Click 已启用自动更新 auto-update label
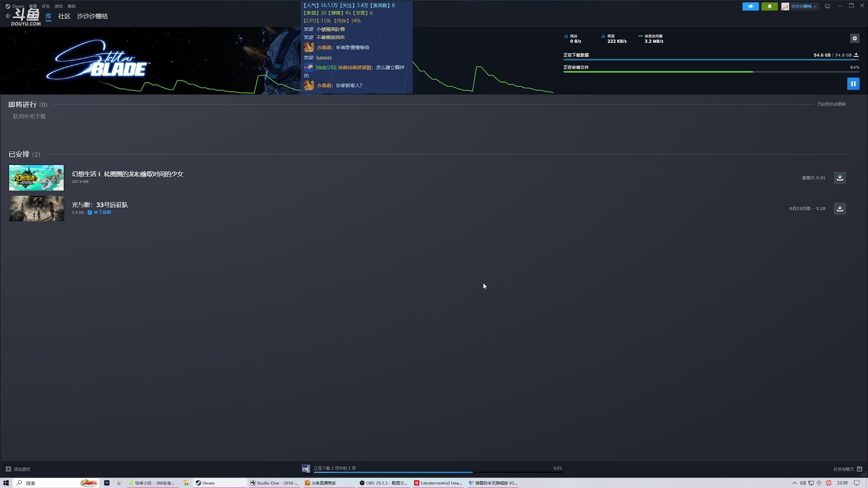This screenshot has width=868, height=488. [x=831, y=104]
